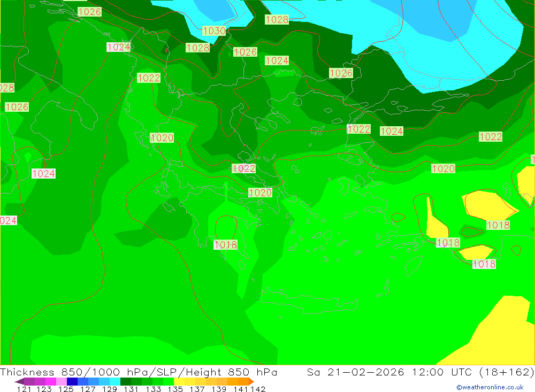Click the dark navy blue legend swatch
This screenshot has width=535, height=392.
[72, 381]
